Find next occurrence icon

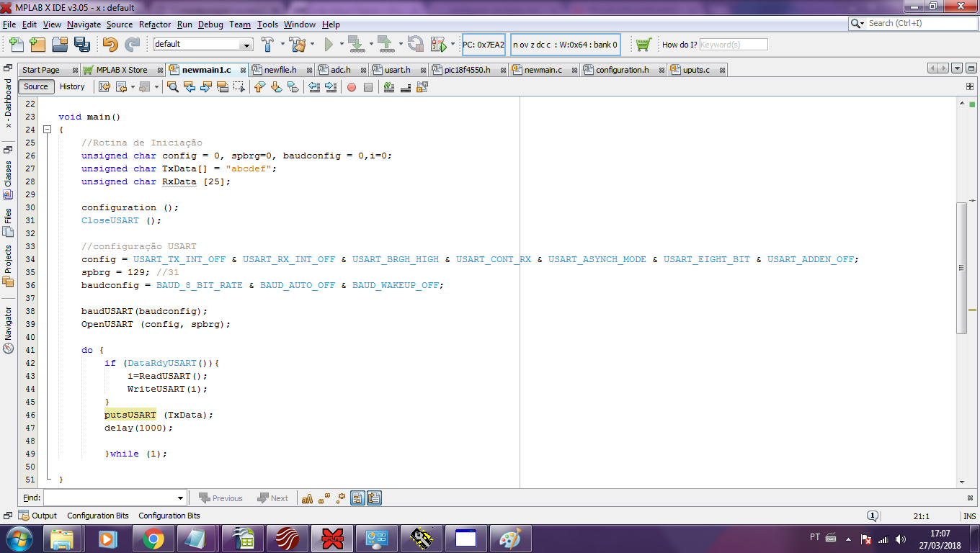click(x=206, y=87)
